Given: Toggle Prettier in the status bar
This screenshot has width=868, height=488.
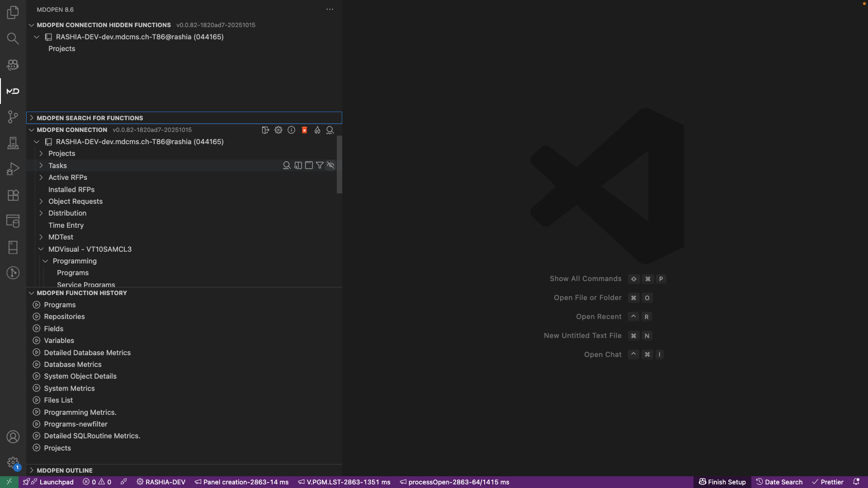Looking at the screenshot, I should click(828, 482).
